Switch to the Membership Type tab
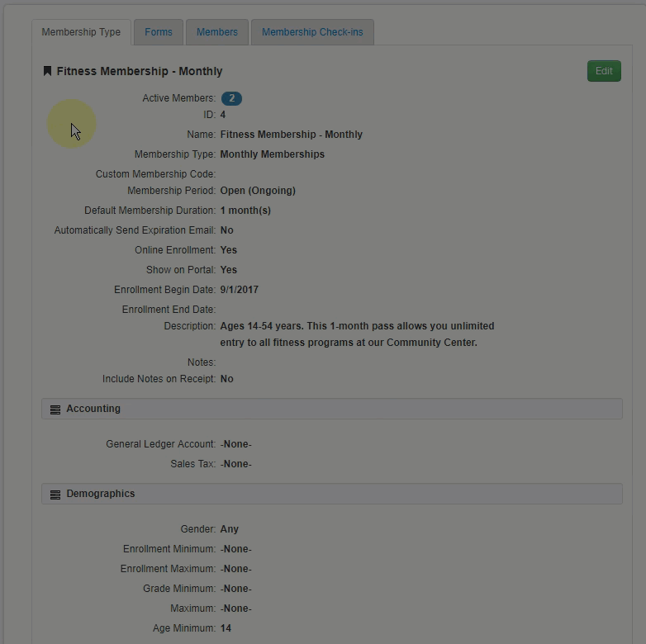This screenshot has height=644, width=646. [81, 32]
